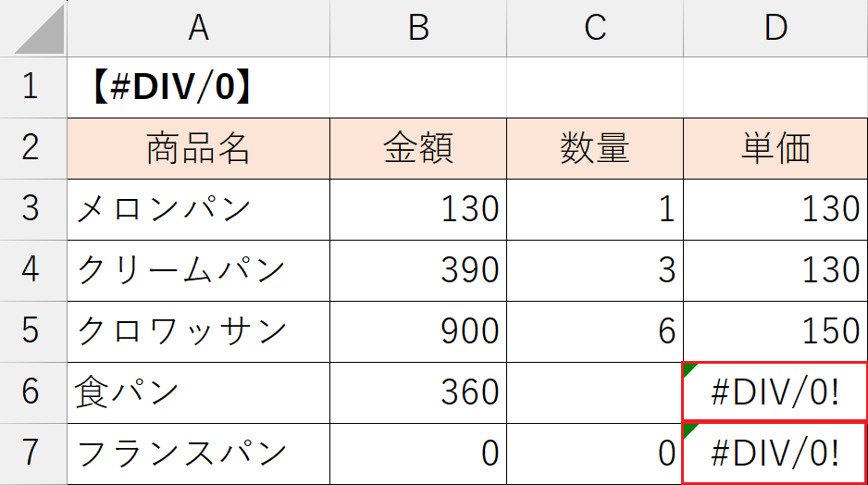The width and height of the screenshot is (868, 485).
Task: Click the 【#DIV/0】 title cell
Action: point(198,87)
